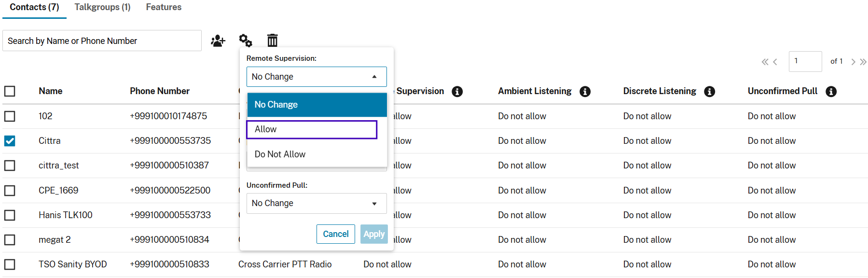868x278 pixels.
Task: Select the No Change option
Action: (317, 105)
